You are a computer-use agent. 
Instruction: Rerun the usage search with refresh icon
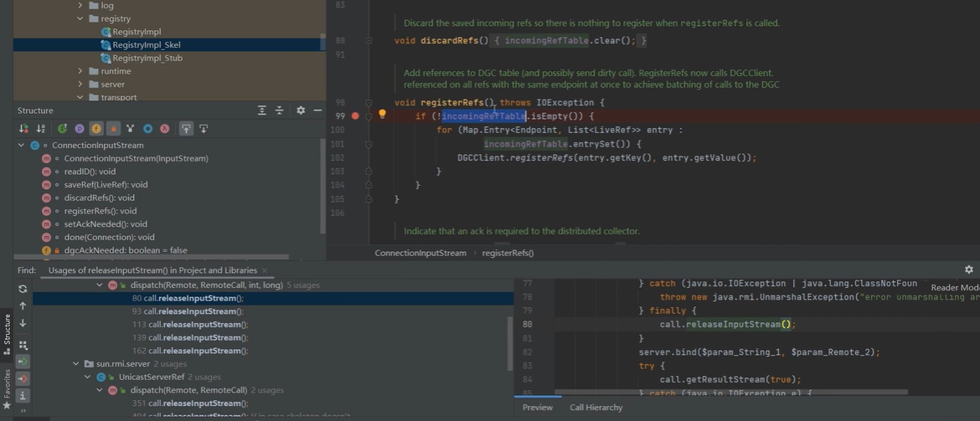pos(23,289)
